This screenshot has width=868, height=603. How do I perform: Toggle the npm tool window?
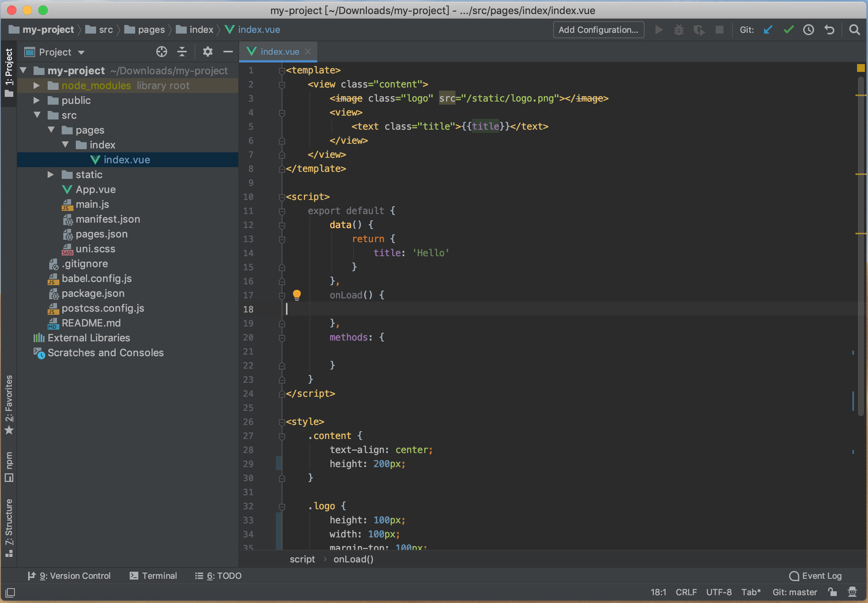point(9,466)
